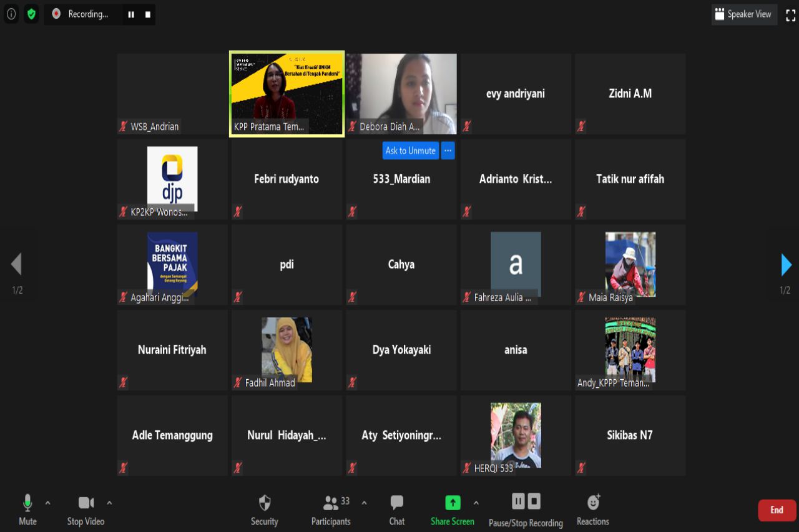Expand video options arrow next to Stop Video
The height and width of the screenshot is (532, 799).
[x=110, y=503]
